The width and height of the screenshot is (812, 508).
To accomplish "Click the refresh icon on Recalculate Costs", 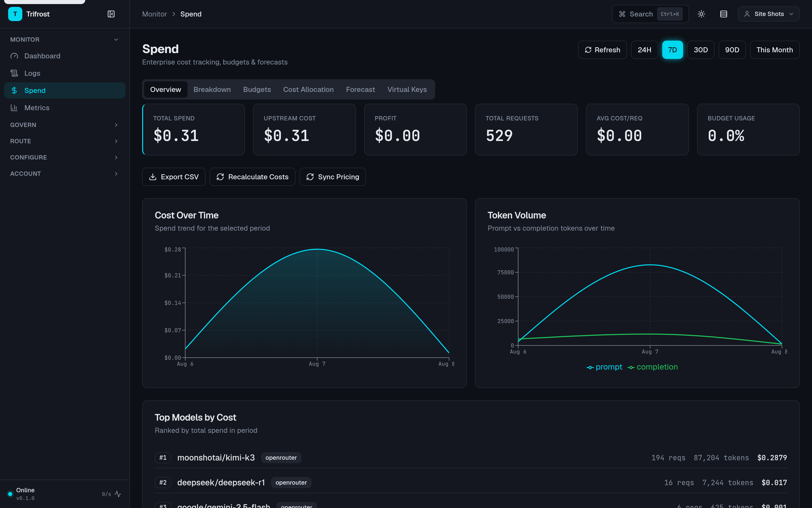I will pyautogui.click(x=220, y=177).
